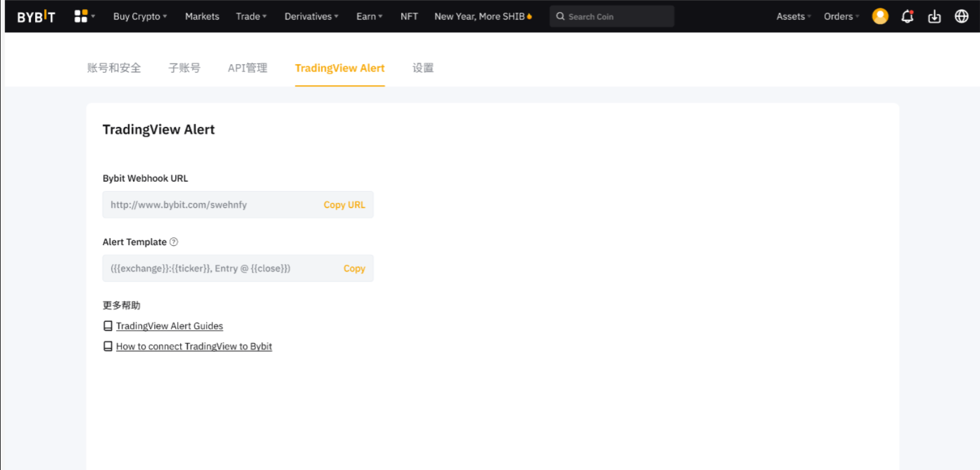The image size is (980, 470).
Task: Expand the Trade dropdown menu
Action: [x=251, y=16]
